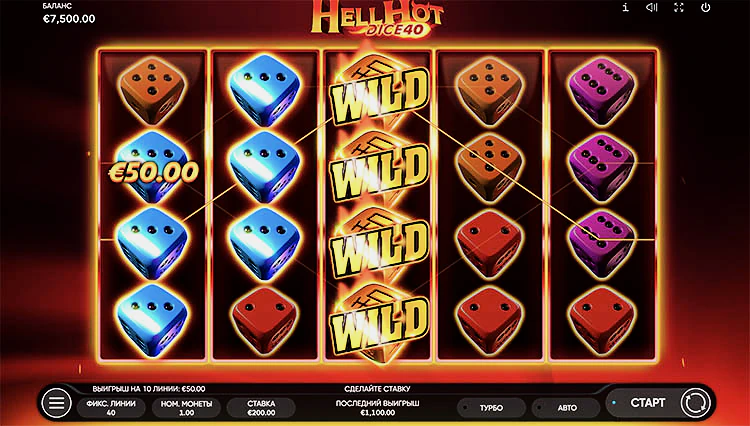Click the power exit icon
Screen dimensions: 750x426
pyautogui.click(x=705, y=8)
